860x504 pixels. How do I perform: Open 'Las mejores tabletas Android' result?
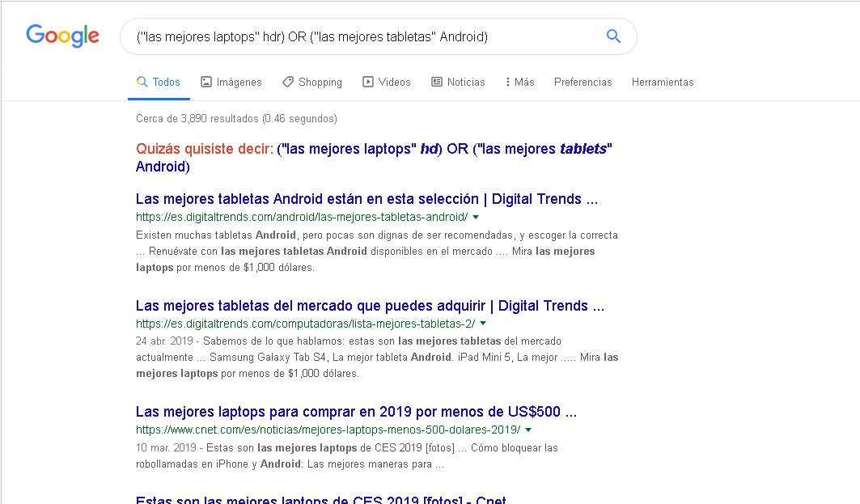[x=366, y=199]
